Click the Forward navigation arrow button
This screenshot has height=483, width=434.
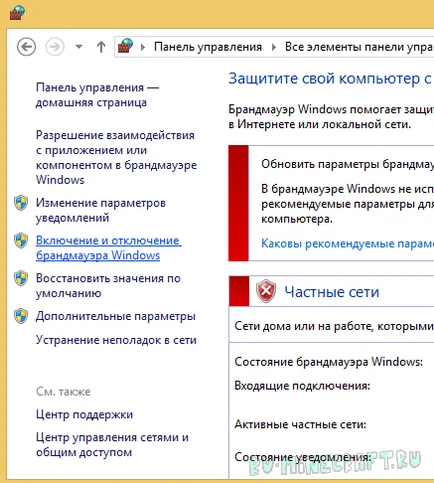[55, 47]
